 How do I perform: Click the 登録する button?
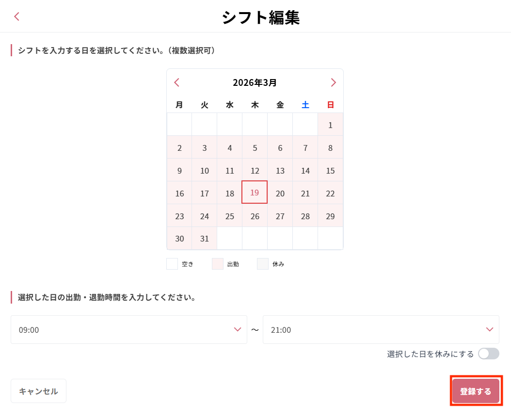click(476, 391)
